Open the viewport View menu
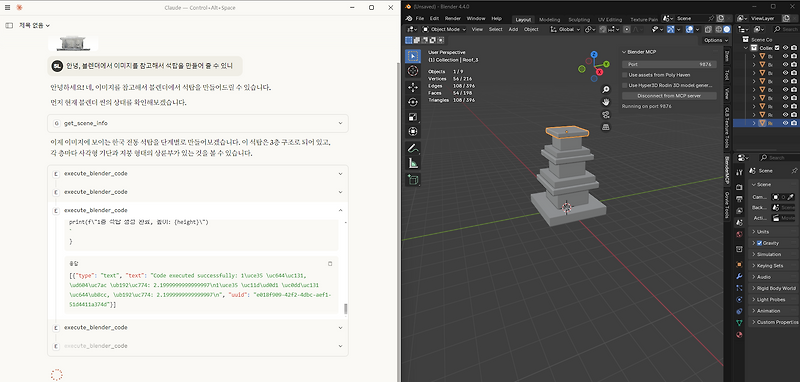The height and width of the screenshot is (382, 800). point(477,30)
